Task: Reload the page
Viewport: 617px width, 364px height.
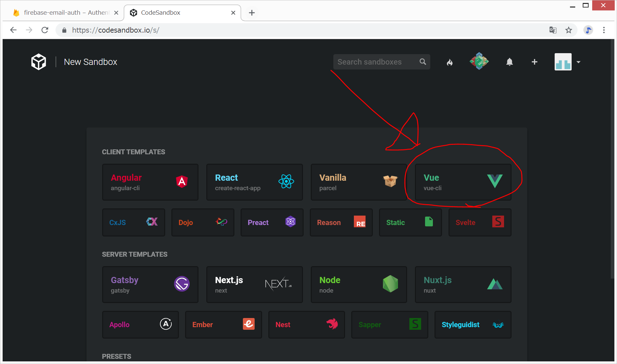Action: pyautogui.click(x=45, y=30)
